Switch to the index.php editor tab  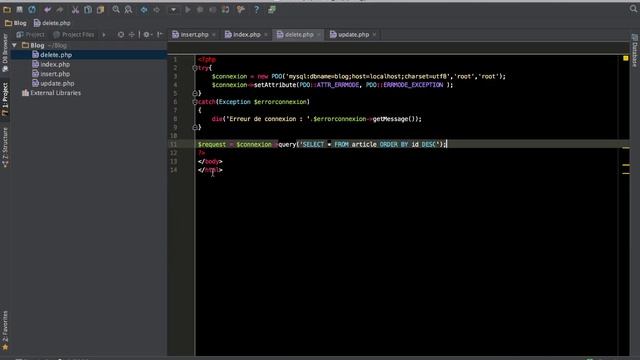click(243, 35)
